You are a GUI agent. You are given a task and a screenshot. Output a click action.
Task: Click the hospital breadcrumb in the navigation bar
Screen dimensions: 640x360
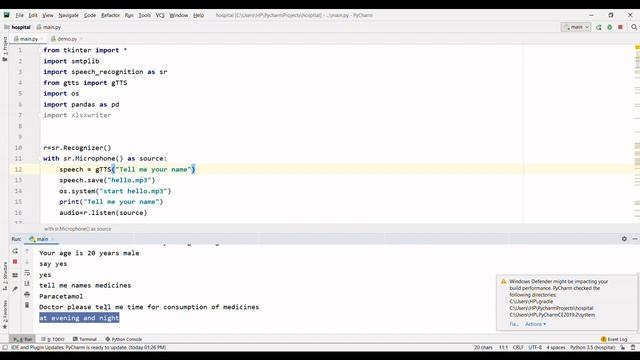(x=17, y=27)
